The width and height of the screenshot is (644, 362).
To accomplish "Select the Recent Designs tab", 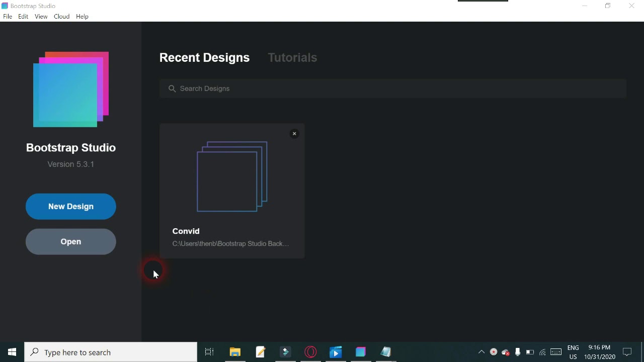I will tap(204, 58).
